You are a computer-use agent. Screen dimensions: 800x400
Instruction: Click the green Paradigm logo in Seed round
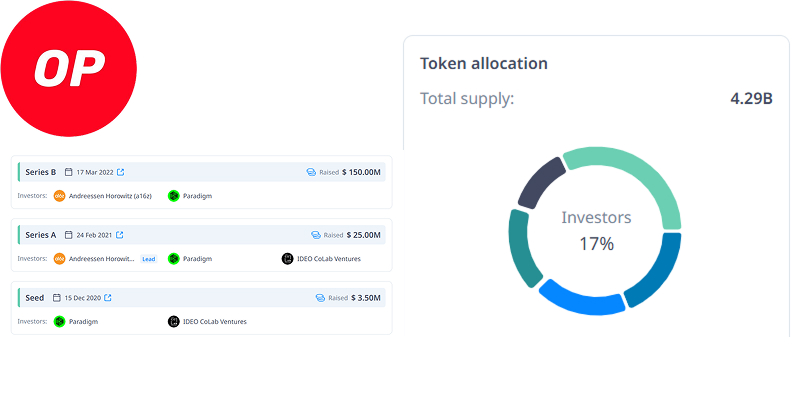pos(60,321)
